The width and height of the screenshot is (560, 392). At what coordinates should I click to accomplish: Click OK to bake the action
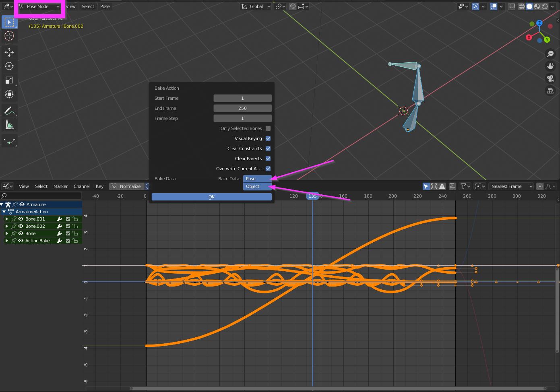211,196
